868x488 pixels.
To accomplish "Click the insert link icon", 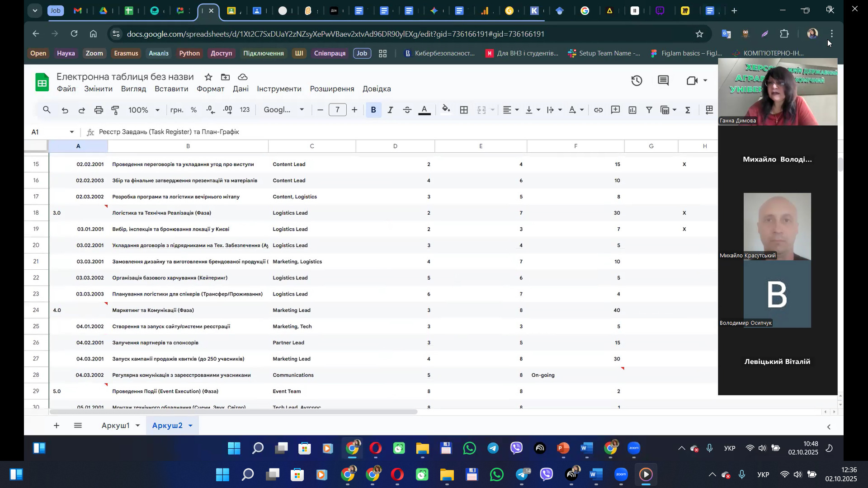I will click(x=598, y=110).
